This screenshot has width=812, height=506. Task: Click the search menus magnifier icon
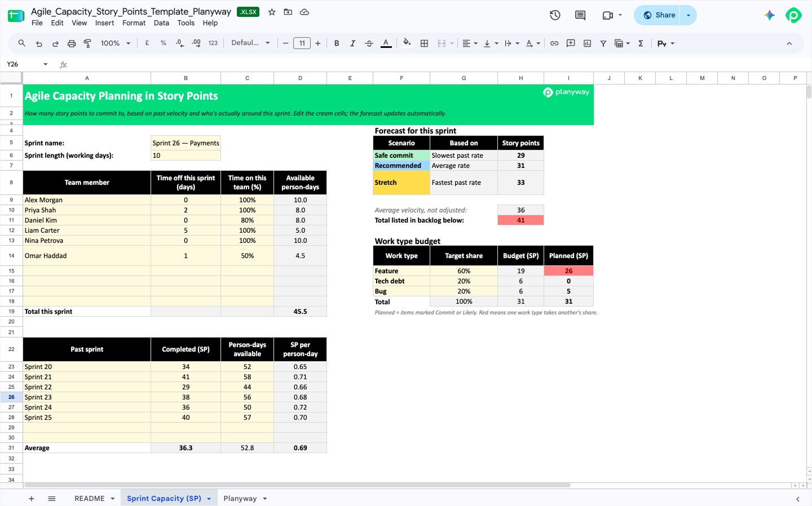(x=22, y=43)
